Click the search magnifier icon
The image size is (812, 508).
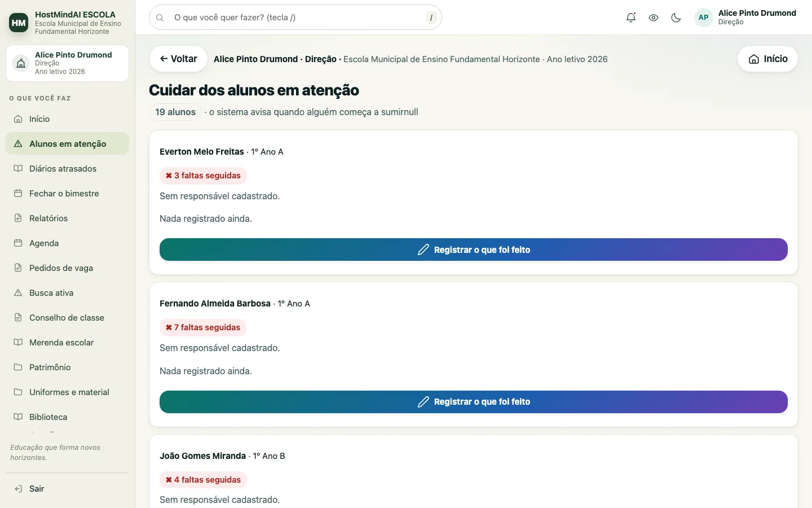coord(160,17)
